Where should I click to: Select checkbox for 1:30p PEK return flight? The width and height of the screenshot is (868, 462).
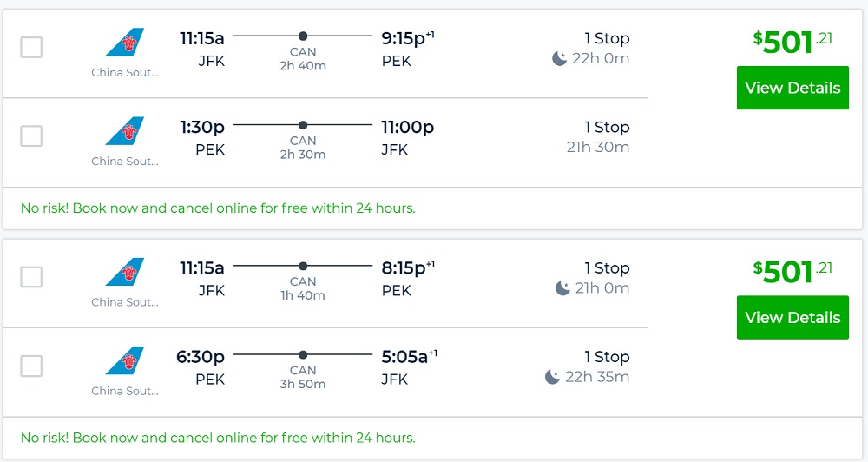pyautogui.click(x=31, y=136)
